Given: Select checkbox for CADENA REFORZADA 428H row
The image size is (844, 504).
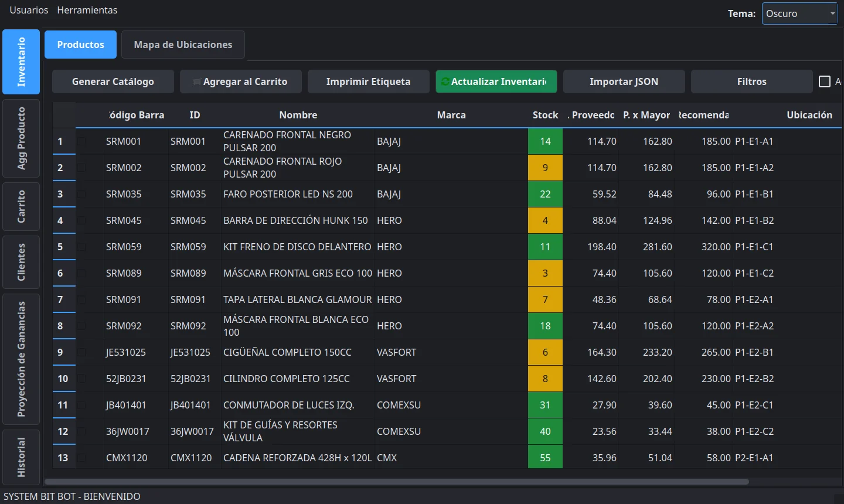Looking at the screenshot, I should [81, 458].
